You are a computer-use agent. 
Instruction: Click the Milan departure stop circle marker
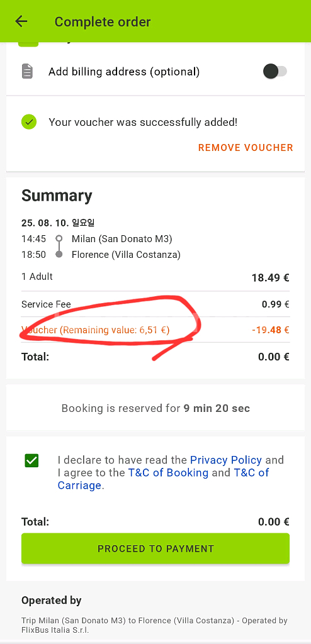tap(59, 238)
